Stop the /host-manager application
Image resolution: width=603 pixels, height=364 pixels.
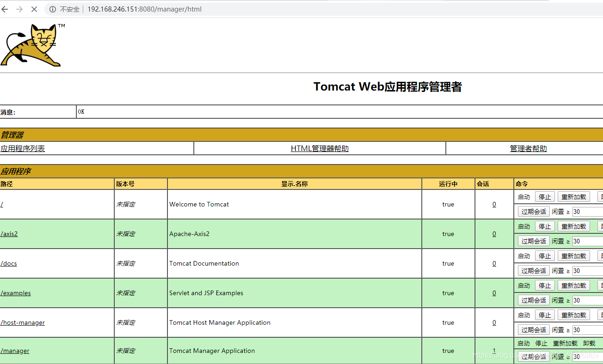[545, 315]
